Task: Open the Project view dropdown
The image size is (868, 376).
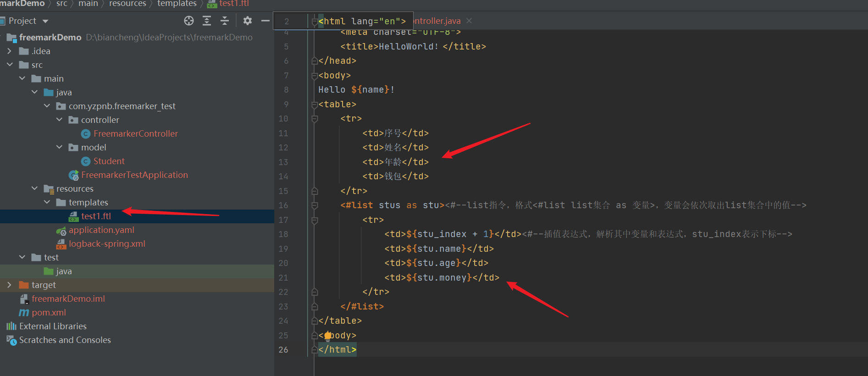Action: click(x=45, y=21)
